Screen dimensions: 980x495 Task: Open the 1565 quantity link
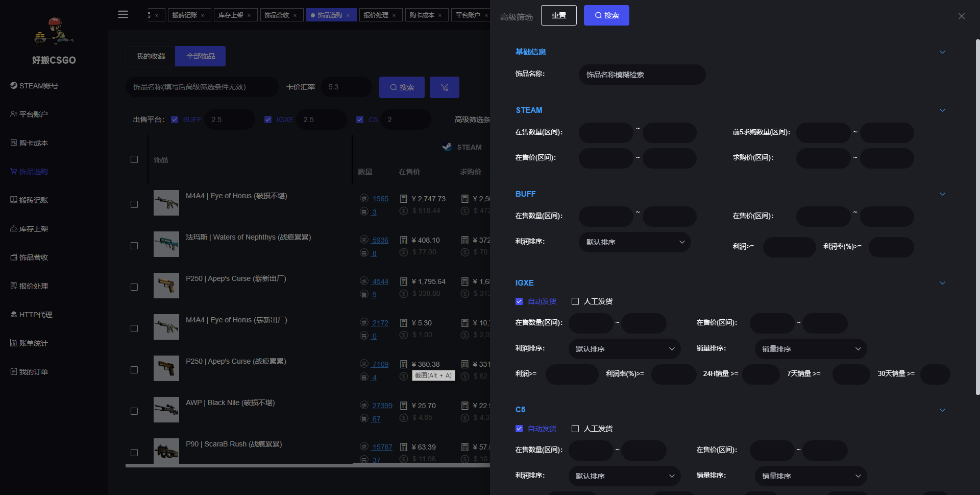click(380, 199)
